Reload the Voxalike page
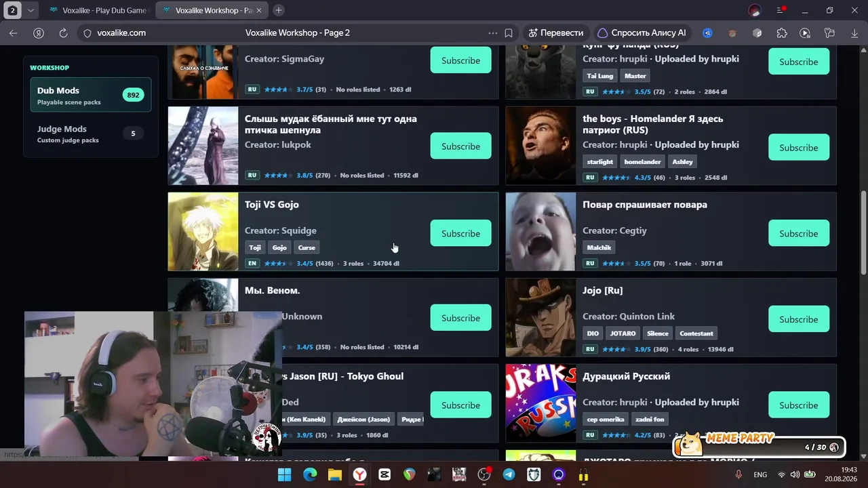 pos(63,33)
